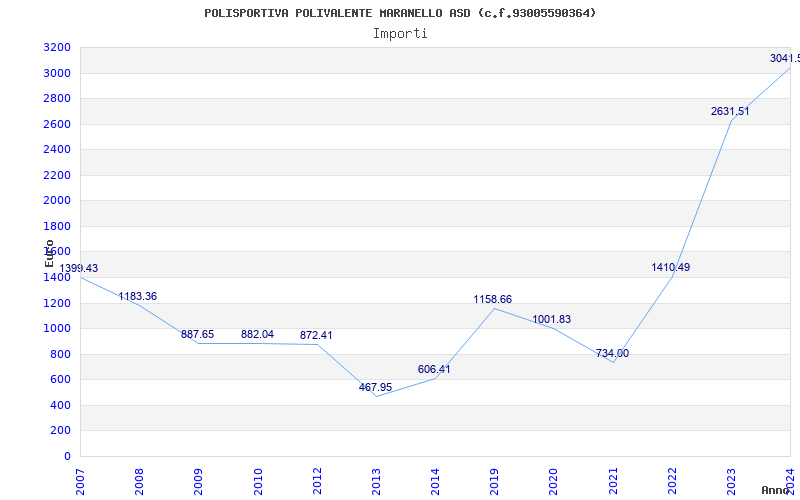This screenshot has width=800, height=500.
Task: Click the y-axis value 1800
Action: (57, 227)
